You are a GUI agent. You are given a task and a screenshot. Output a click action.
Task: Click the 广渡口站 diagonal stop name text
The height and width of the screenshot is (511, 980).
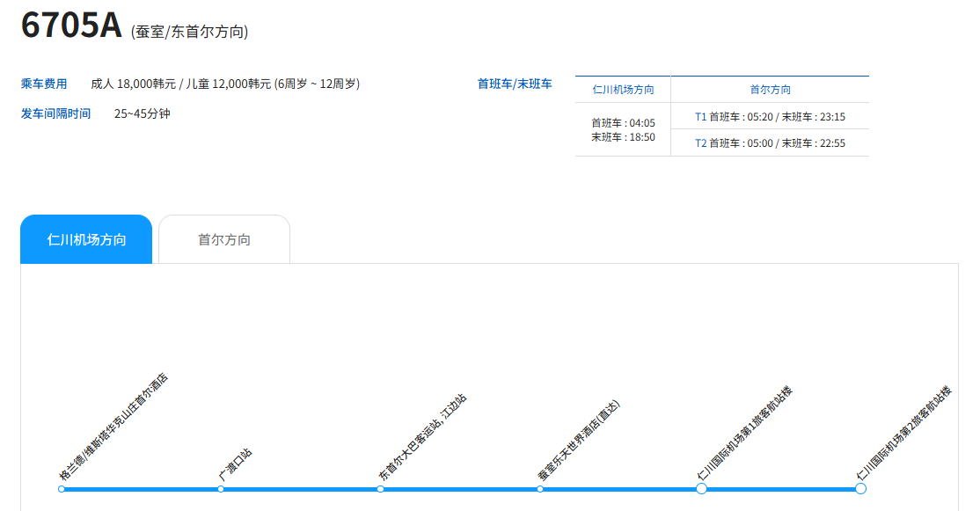point(235,464)
